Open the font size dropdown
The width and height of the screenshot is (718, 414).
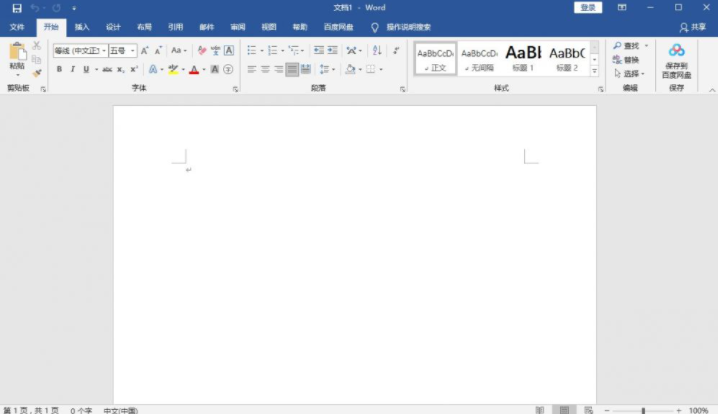pos(133,50)
